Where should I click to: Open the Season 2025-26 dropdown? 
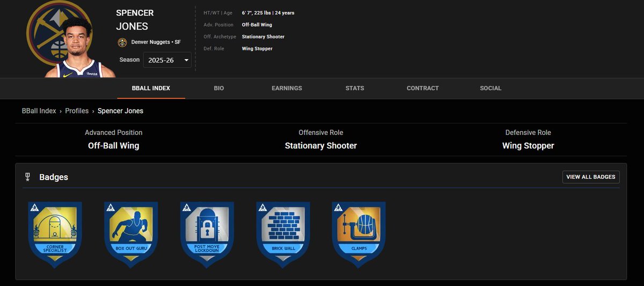tap(167, 60)
